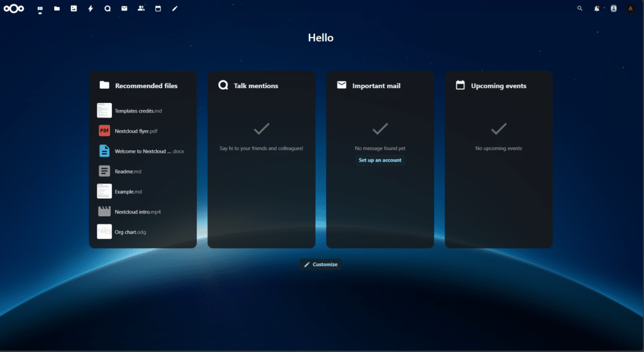
Task: Click the search magnifier icon
Action: click(579, 8)
